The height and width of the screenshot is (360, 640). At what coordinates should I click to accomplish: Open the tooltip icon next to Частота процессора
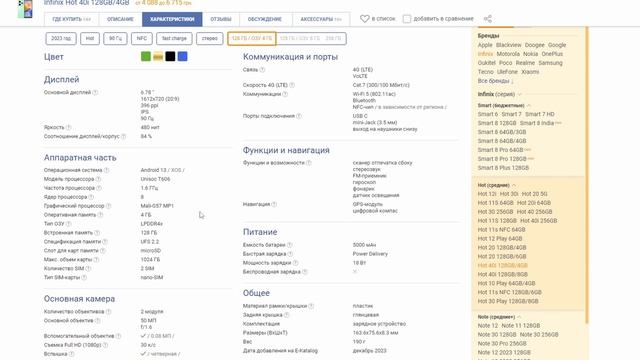coord(99,188)
